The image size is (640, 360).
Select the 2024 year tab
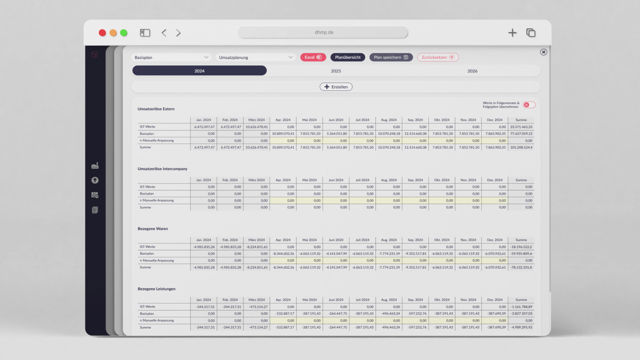pos(200,71)
